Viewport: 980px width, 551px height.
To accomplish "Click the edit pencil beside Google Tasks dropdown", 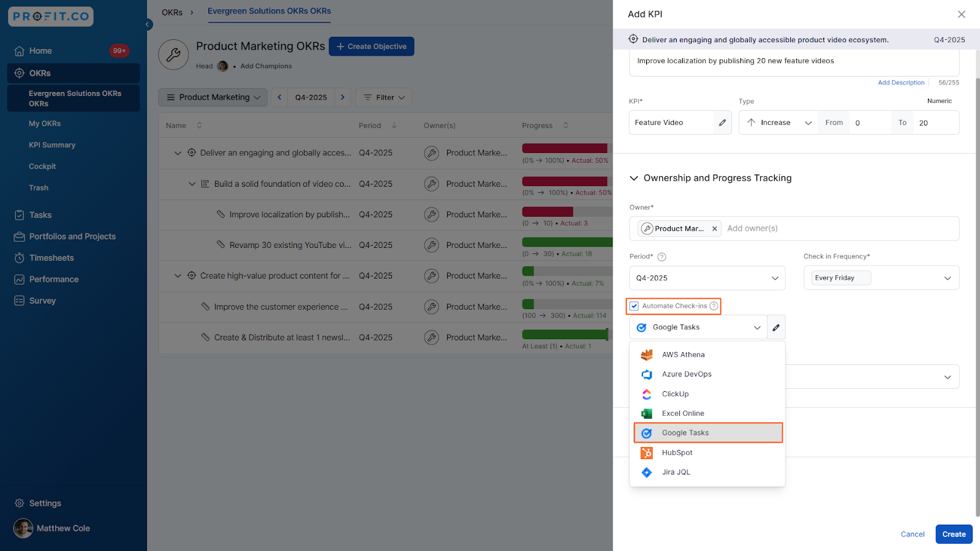I will coord(776,328).
